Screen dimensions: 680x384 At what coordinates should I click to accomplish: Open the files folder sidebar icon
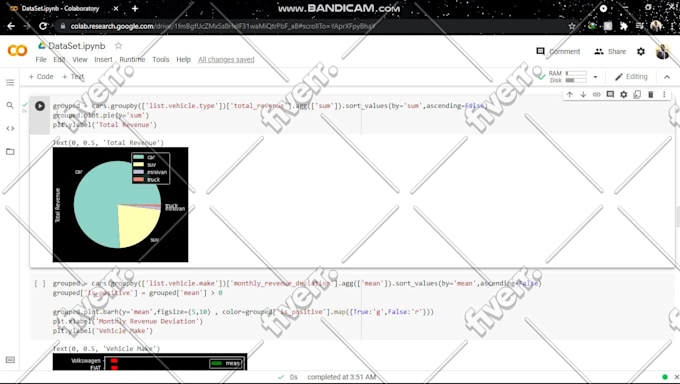click(10, 151)
